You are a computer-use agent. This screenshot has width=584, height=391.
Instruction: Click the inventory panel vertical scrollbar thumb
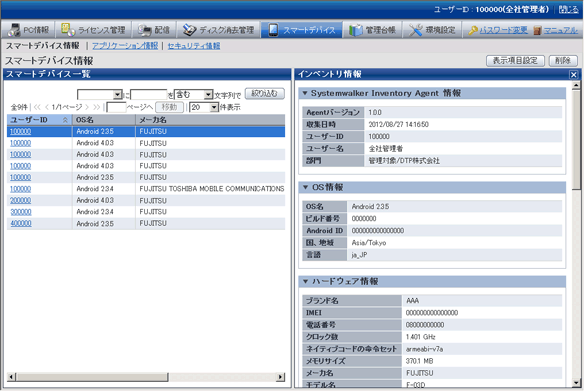click(x=576, y=140)
